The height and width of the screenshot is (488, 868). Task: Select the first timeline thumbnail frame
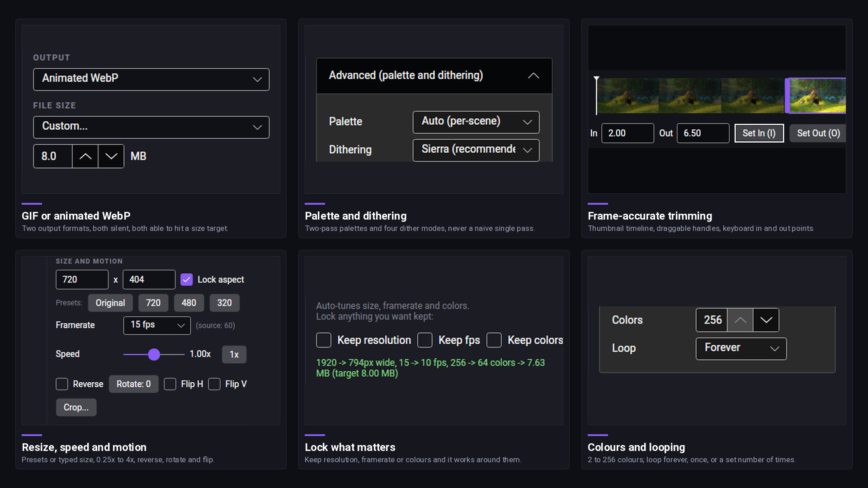coord(628,95)
